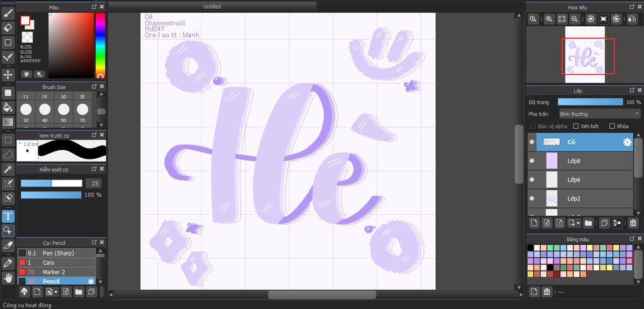Image resolution: width=644 pixels, height=309 pixels.
Task: Select the Lasso selection tool
Action: [x=8, y=154]
